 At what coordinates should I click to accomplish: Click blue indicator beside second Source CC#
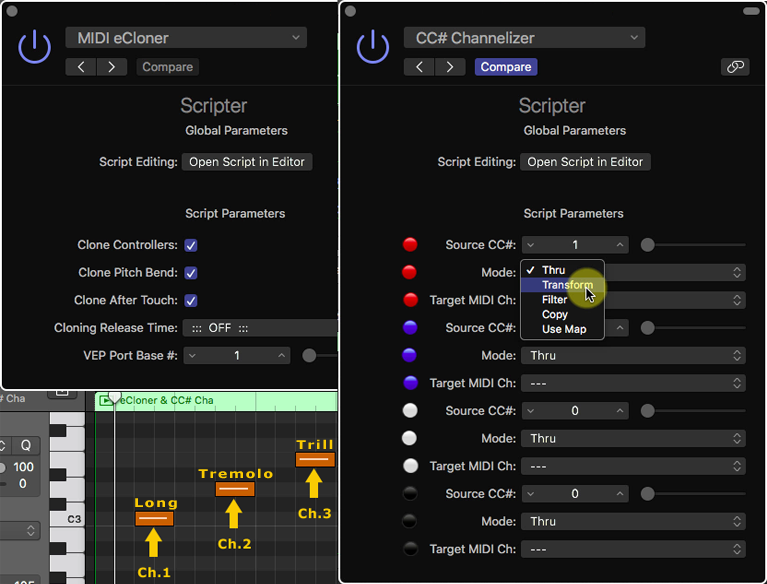tap(410, 327)
